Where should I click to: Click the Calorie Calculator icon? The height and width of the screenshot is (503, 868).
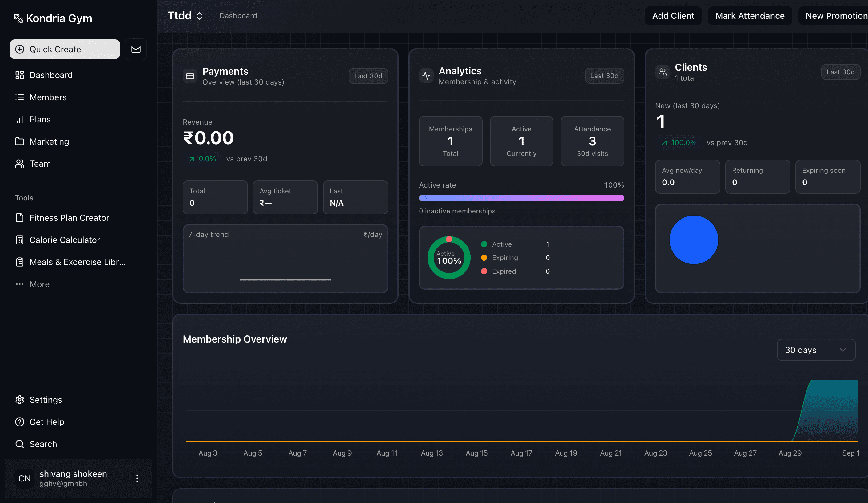coord(20,240)
